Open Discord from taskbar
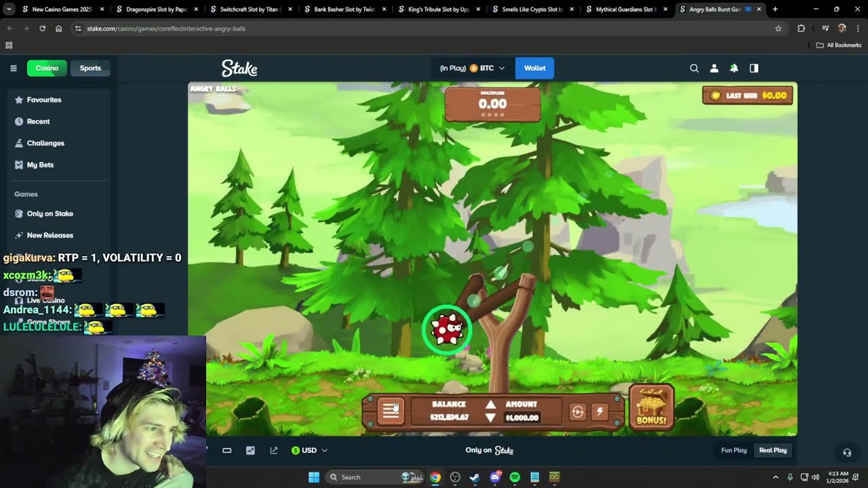This screenshot has width=868, height=488. 495,477
